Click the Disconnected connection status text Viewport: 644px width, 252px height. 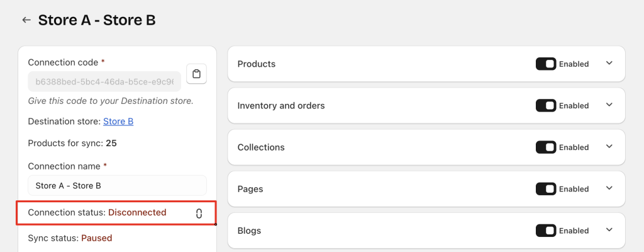tap(137, 212)
